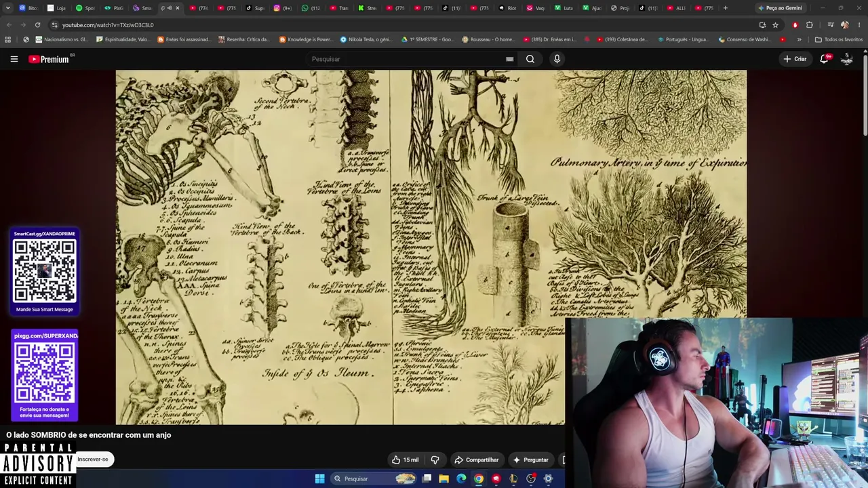The width and height of the screenshot is (868, 488).
Task: Open YouTube notifications bell
Action: (825, 59)
